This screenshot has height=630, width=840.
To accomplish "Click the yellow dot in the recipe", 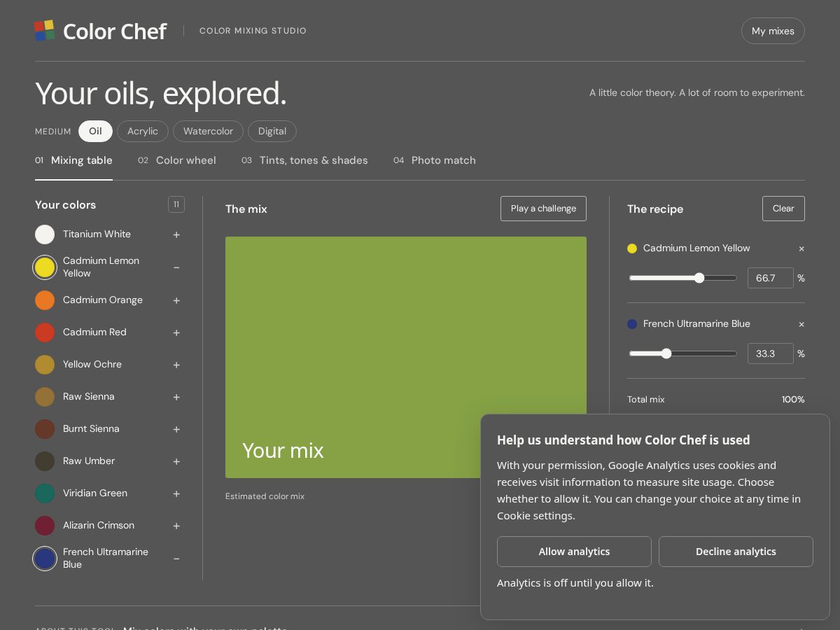I will click(632, 248).
